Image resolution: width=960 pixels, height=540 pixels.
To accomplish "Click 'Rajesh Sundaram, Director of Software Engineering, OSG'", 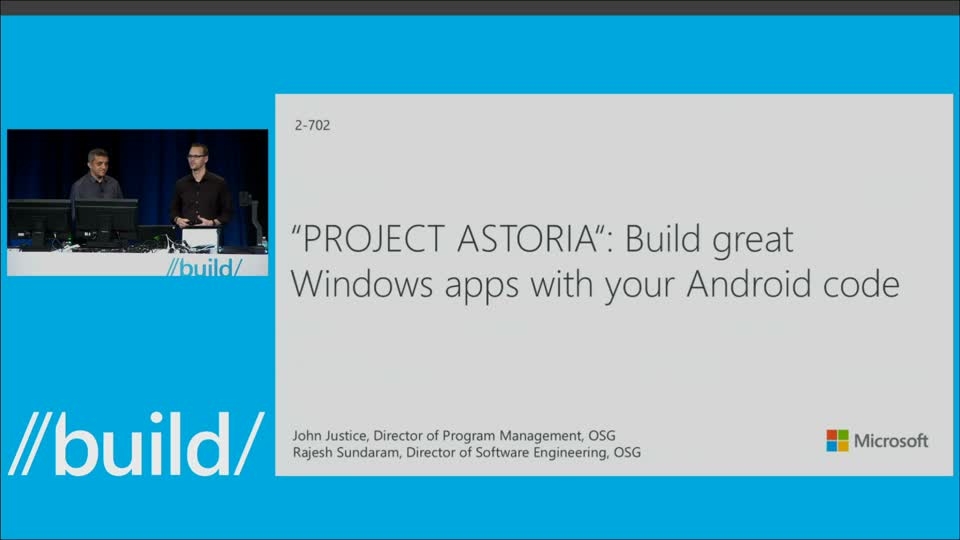I will click(x=467, y=452).
